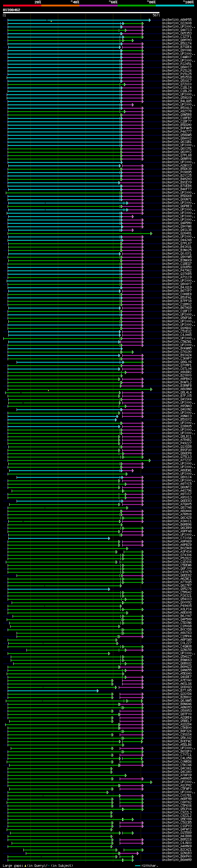Image resolution: width=197 pixels, height=868 pixels.
Task: Select hit UniRef100_C1BLC4
Action: 177,88
